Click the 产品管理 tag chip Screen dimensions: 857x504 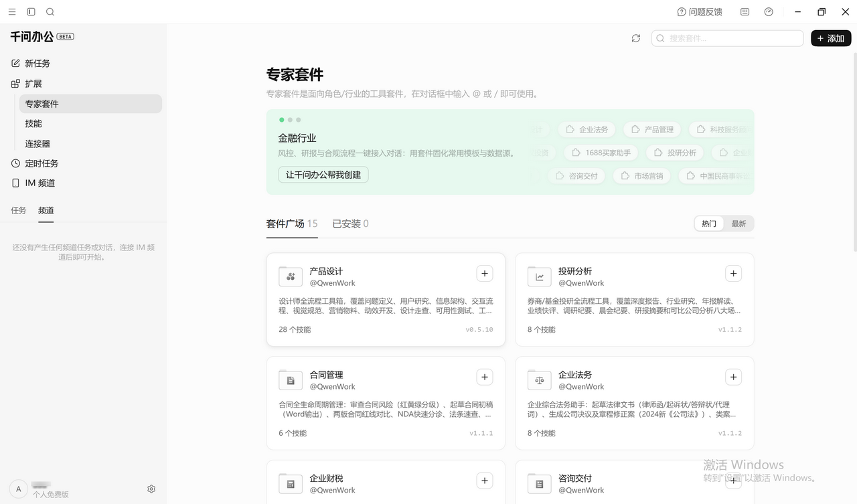coord(653,129)
